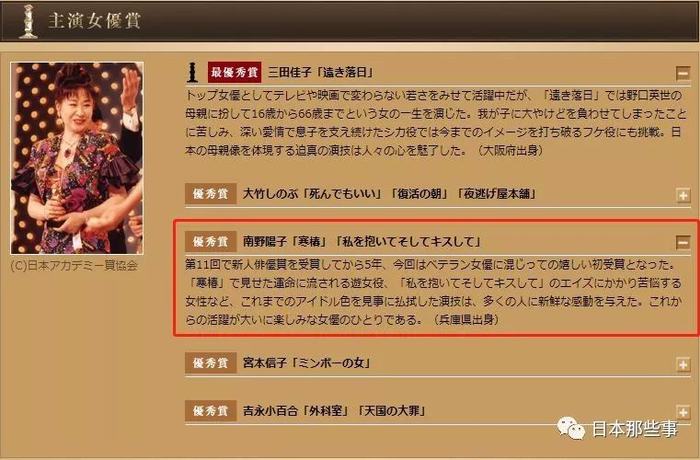Image resolution: width=700 pixels, height=460 pixels.
Task: Click the (C)日本アカデミー賞協会 caption
Action: tap(74, 265)
